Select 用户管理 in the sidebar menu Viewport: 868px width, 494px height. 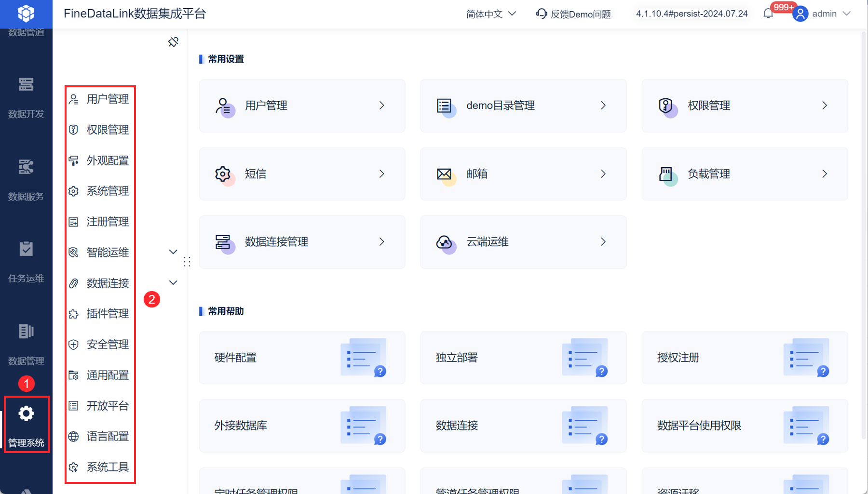point(108,99)
